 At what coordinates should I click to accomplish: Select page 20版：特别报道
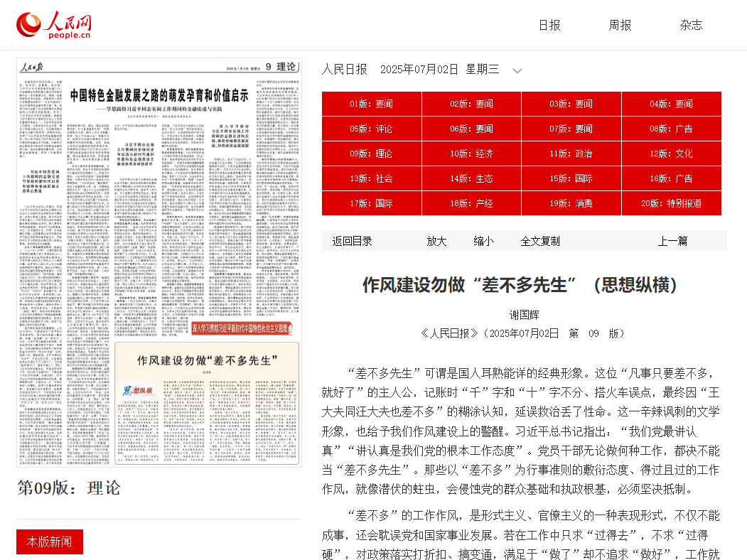point(671,203)
